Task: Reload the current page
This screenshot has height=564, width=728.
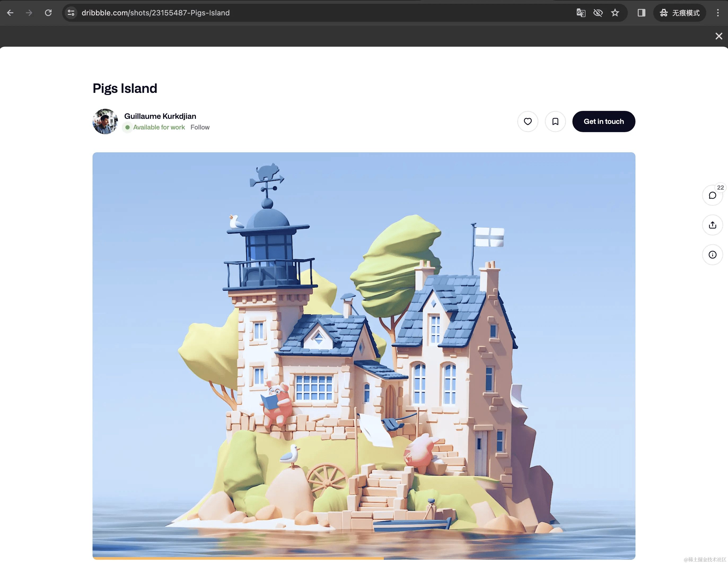Action: pyautogui.click(x=48, y=13)
